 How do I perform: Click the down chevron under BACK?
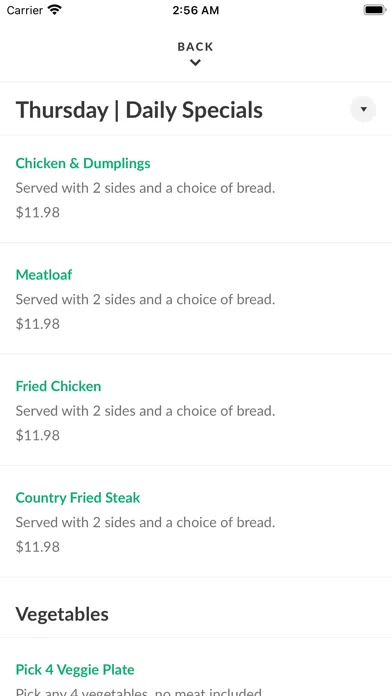[x=195, y=63]
